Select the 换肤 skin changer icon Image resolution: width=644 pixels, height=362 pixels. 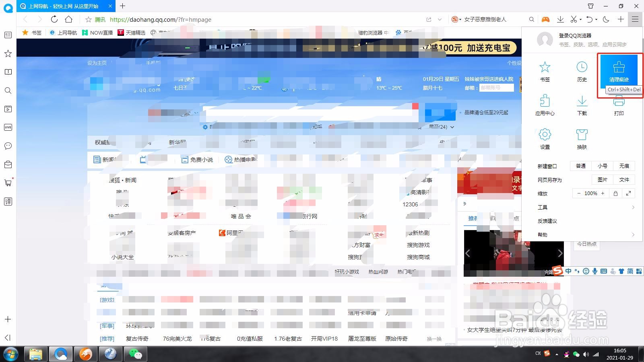[582, 139]
